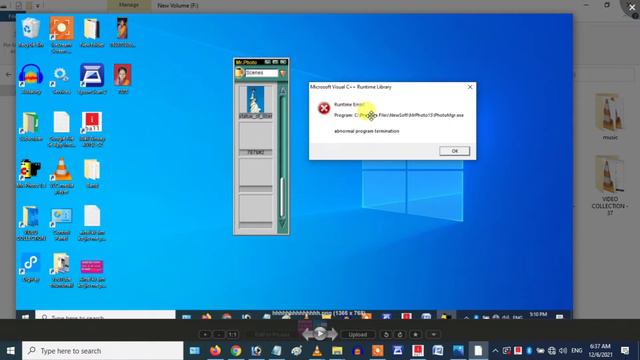Image resolution: width=640 pixels, height=360 pixels.
Task: Show hidden tray icons with the chevron
Action: tap(495, 351)
